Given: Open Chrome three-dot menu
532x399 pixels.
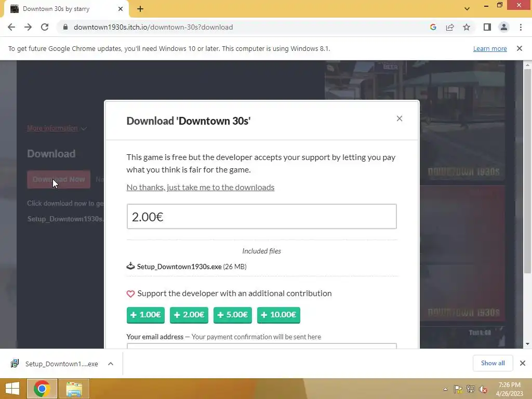Looking at the screenshot, I should tap(521, 27).
